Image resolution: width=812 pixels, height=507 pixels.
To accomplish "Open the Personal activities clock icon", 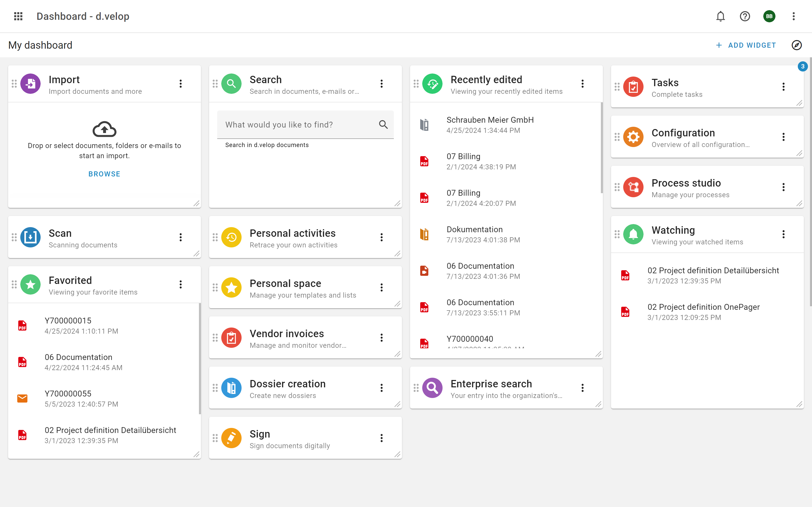I will click(x=231, y=237).
